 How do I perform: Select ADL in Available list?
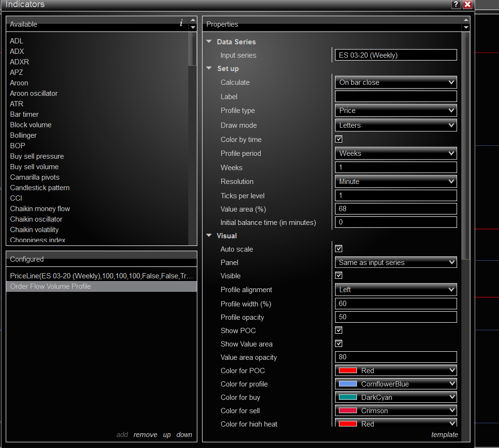tap(17, 41)
